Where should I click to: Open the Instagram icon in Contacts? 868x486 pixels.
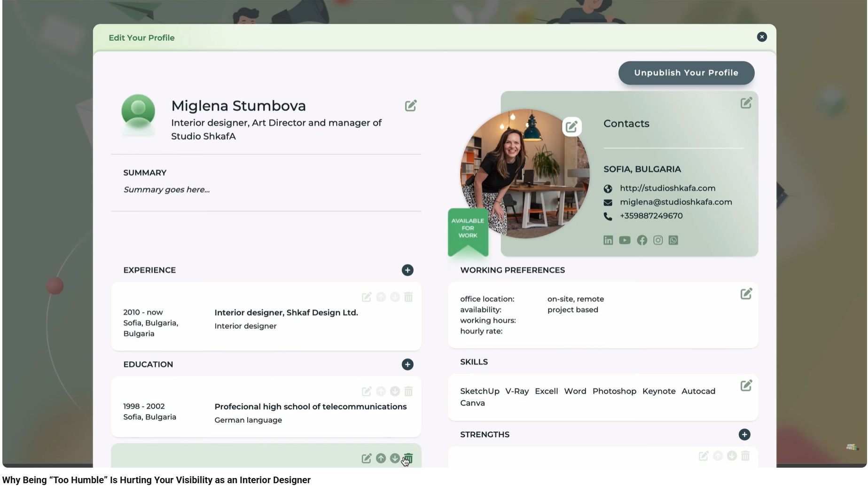tap(657, 240)
